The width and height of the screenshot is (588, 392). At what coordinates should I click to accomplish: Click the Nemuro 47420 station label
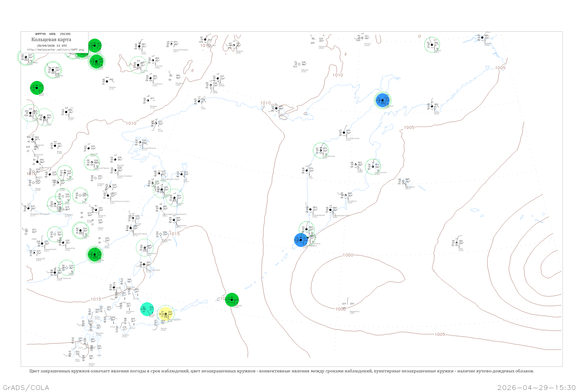pyautogui.click(x=163, y=329)
